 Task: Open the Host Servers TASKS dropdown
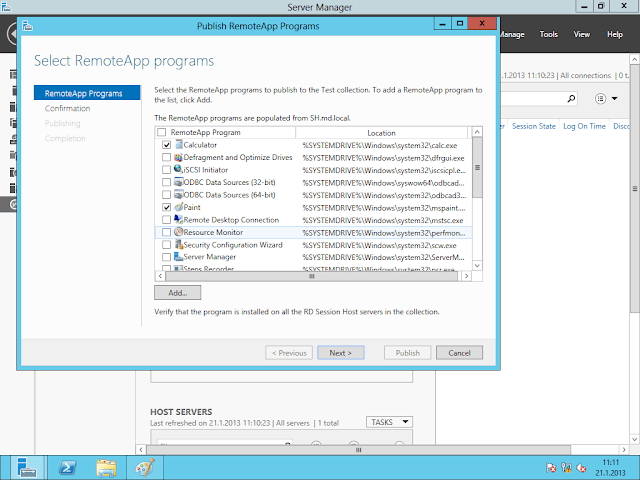click(389, 422)
